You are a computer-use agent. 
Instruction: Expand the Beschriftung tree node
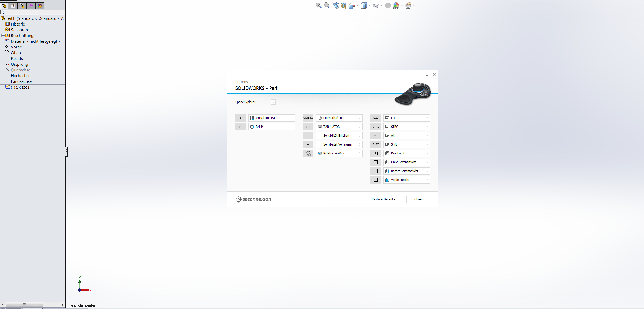click(3, 35)
